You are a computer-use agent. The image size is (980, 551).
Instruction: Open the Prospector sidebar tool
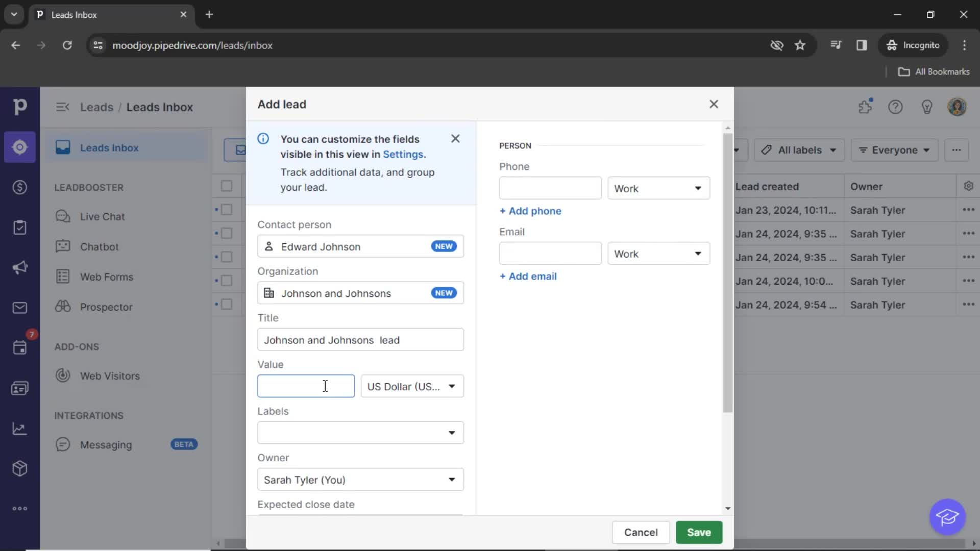tap(106, 307)
